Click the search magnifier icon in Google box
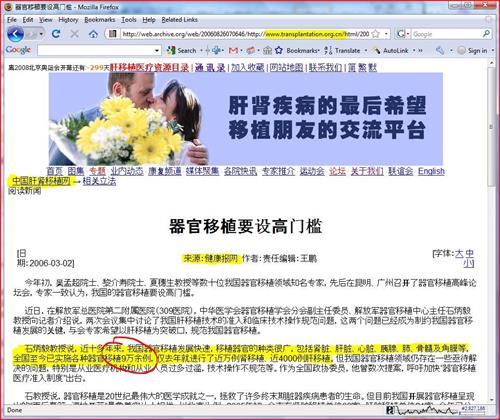Image resolution: width=500 pixels, height=420 pixels. (486, 34)
